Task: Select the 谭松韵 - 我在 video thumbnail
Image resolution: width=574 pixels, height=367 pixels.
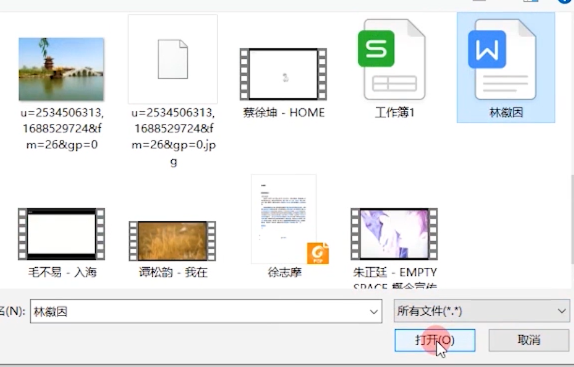Action: (172, 241)
